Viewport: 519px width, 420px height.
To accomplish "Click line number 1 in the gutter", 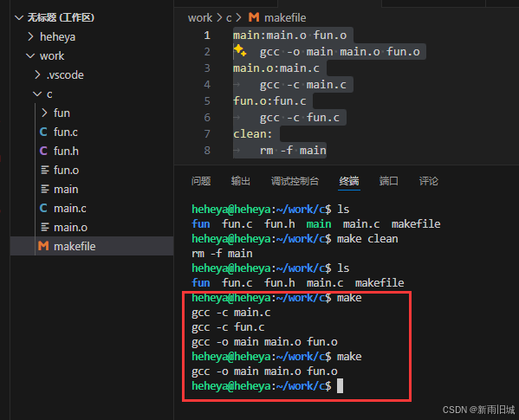I will click(x=207, y=35).
